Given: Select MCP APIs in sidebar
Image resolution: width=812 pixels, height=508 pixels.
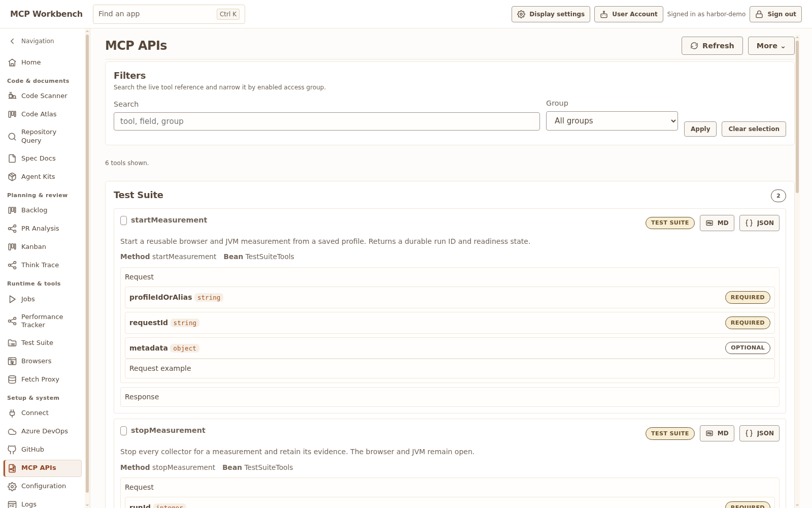Looking at the screenshot, I should (x=43, y=468).
